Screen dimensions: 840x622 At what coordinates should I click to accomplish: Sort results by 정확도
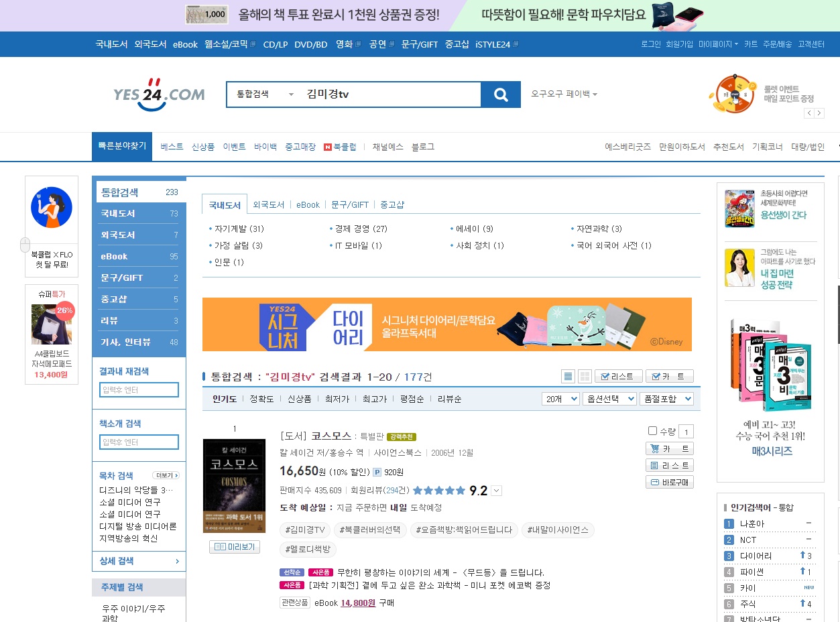tap(261, 399)
